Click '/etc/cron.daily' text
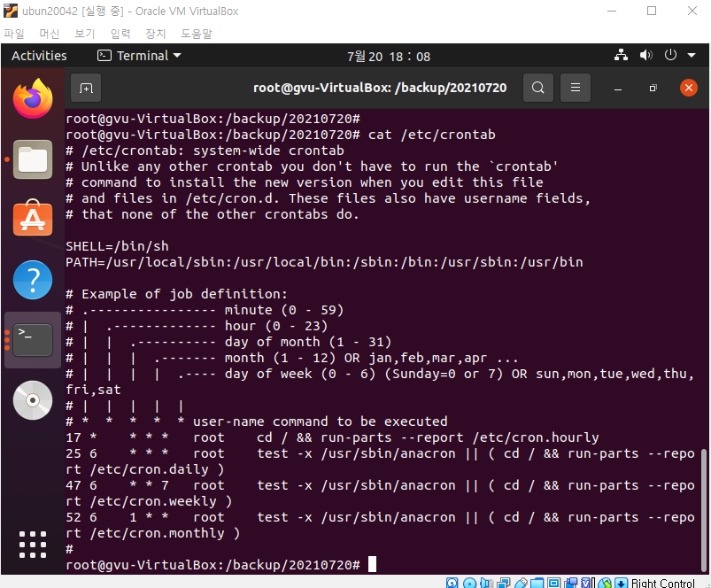 coord(149,469)
